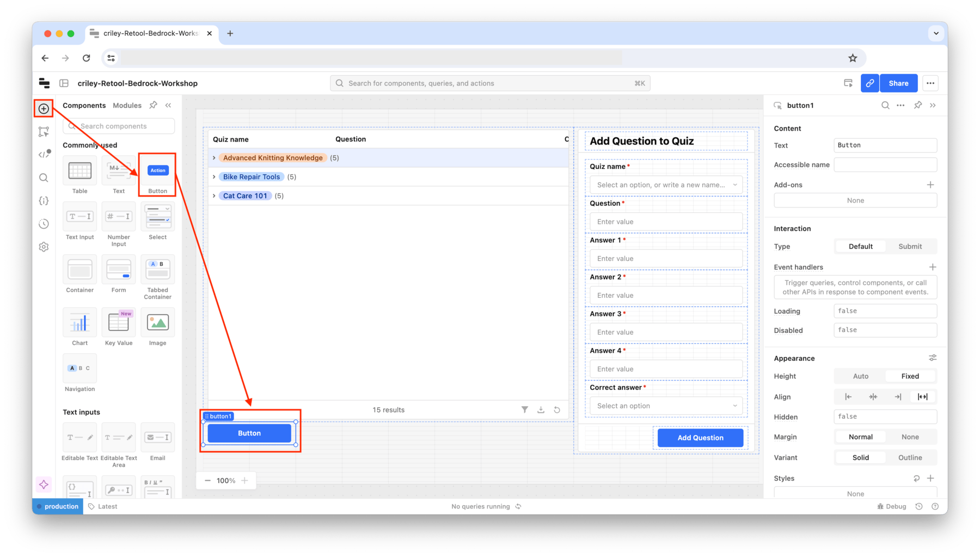The height and width of the screenshot is (557, 980).
Task: Toggle the left panel layout icon
Action: click(x=64, y=83)
